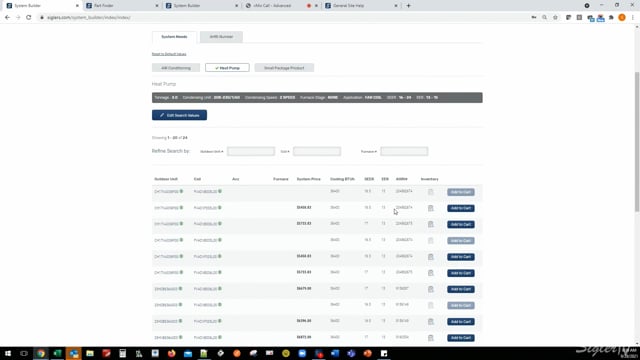Image resolution: width=640 pixels, height=360 pixels.
Task: Open inventory clipboard in third result row
Action: tap(431, 224)
